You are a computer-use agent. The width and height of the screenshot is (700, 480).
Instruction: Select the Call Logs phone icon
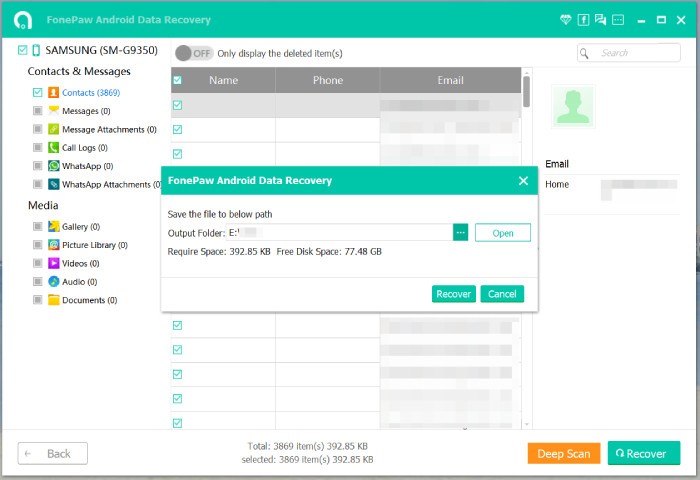[x=54, y=148]
